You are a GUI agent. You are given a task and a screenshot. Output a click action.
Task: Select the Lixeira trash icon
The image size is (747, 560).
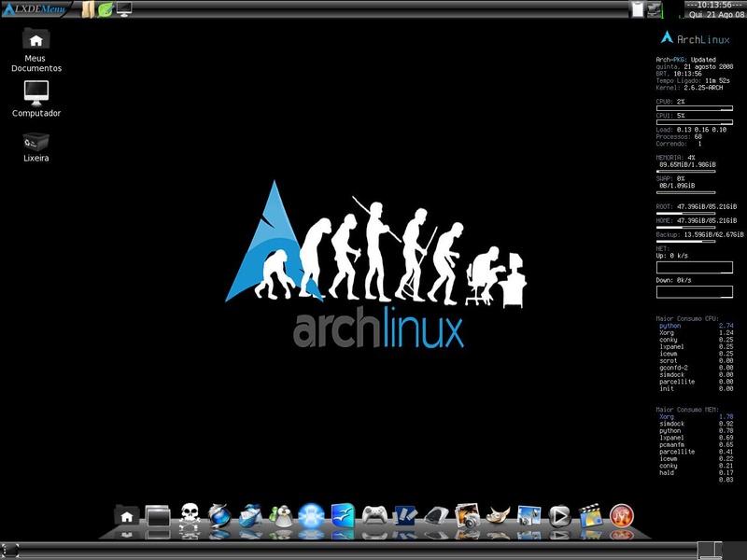tap(36, 142)
